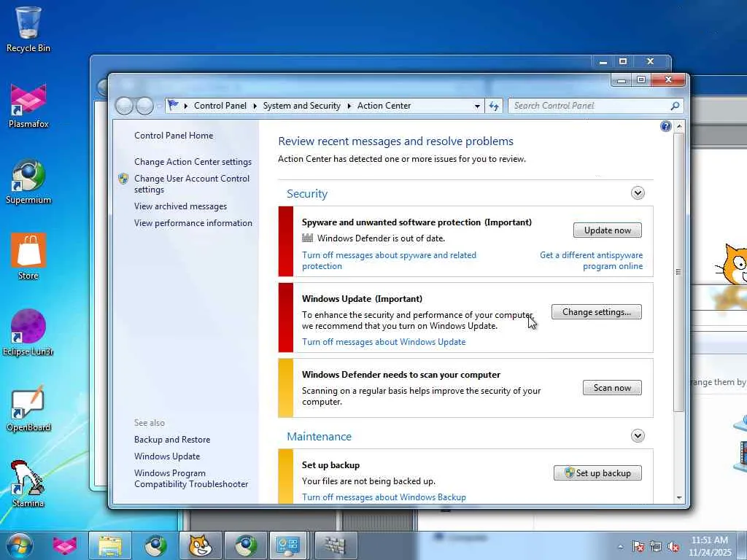Click the Set up backup button
This screenshot has width=747, height=560.
[x=598, y=472]
